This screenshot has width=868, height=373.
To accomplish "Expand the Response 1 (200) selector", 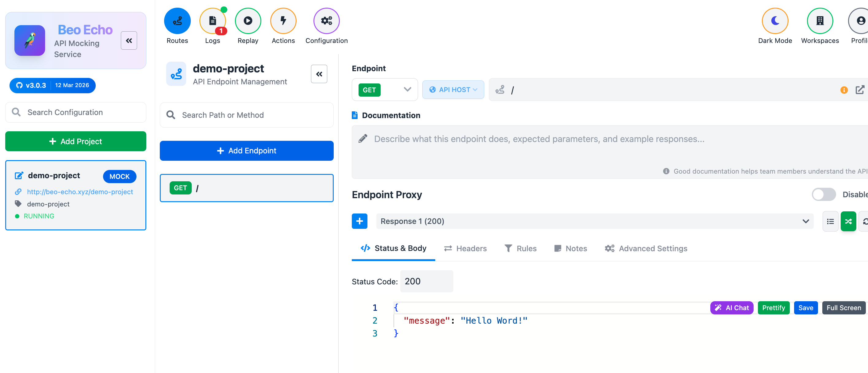I will click(594, 221).
